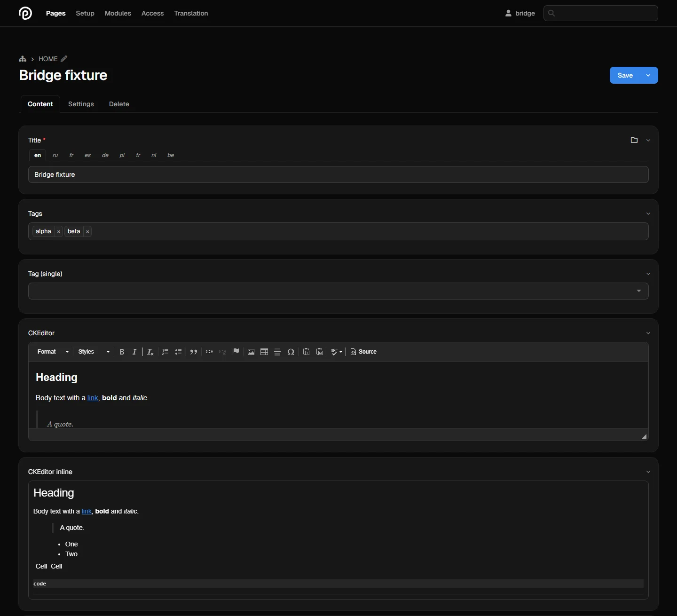The width and height of the screenshot is (677, 616).
Task: Remove the beta tag
Action: [87, 231]
